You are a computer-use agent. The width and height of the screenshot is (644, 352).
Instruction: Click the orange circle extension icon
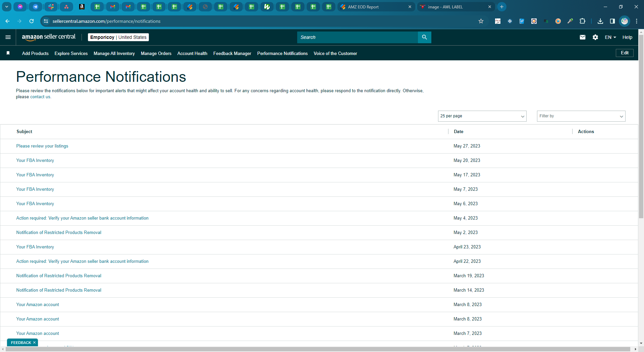click(558, 21)
